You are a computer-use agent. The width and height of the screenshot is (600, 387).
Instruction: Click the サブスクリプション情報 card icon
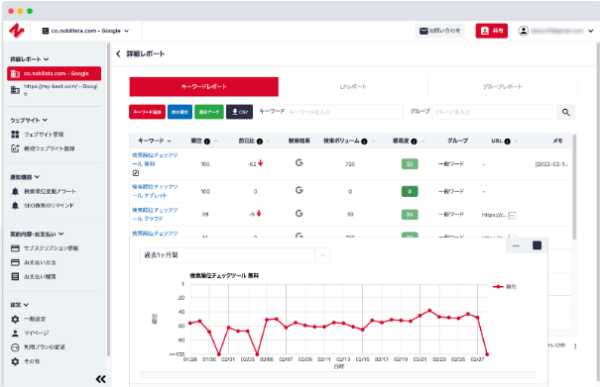click(15, 248)
